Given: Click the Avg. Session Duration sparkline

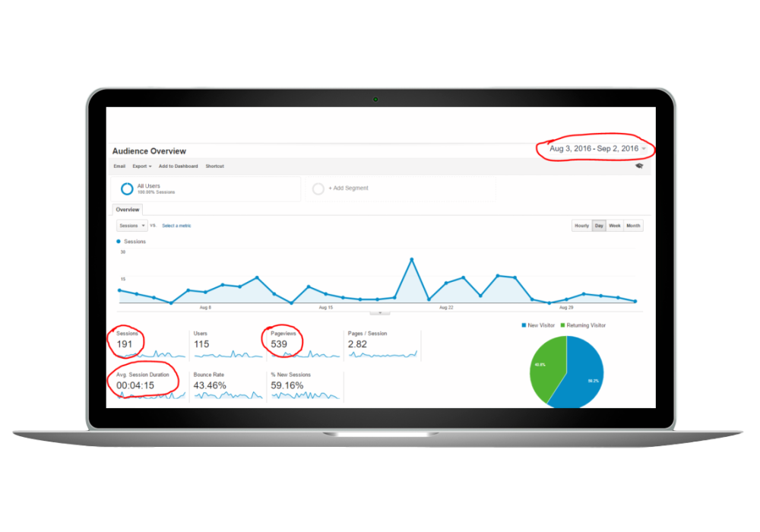Looking at the screenshot, I should pyautogui.click(x=151, y=396).
